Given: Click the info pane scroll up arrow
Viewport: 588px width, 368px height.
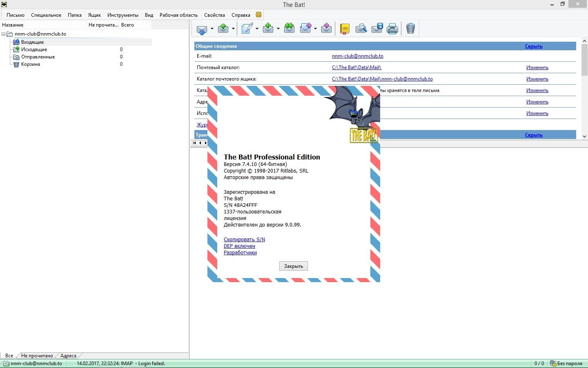Looking at the screenshot, I should pyautogui.click(x=584, y=40).
